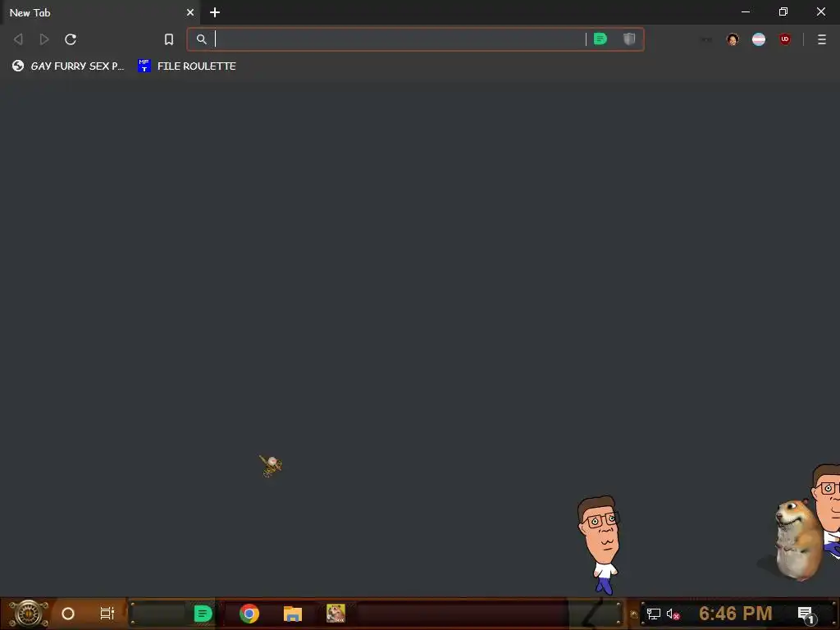
Task: Open the uBlock Origin extension
Action: click(x=785, y=39)
